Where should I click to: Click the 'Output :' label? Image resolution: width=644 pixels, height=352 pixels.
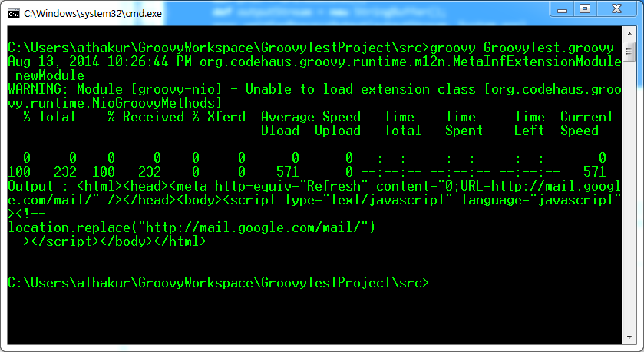point(38,186)
